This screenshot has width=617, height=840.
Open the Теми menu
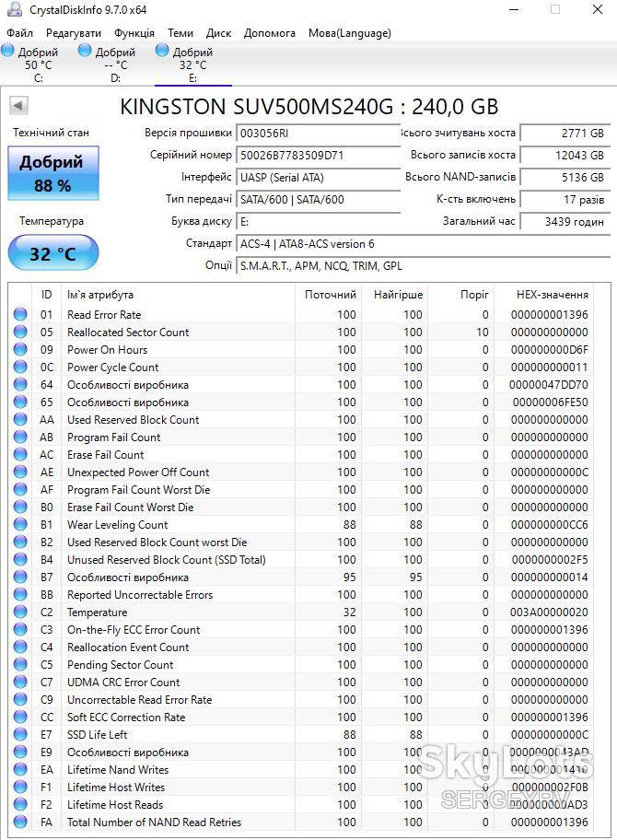point(180,33)
